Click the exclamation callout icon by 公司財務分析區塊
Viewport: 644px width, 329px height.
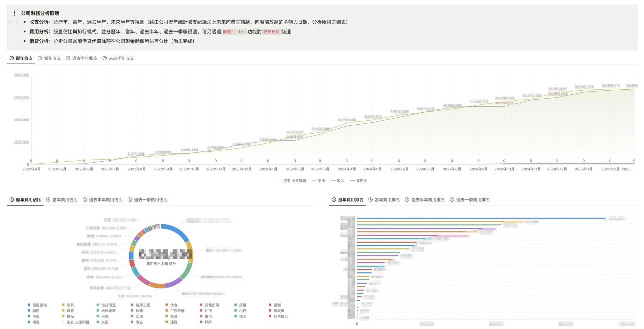point(14,13)
